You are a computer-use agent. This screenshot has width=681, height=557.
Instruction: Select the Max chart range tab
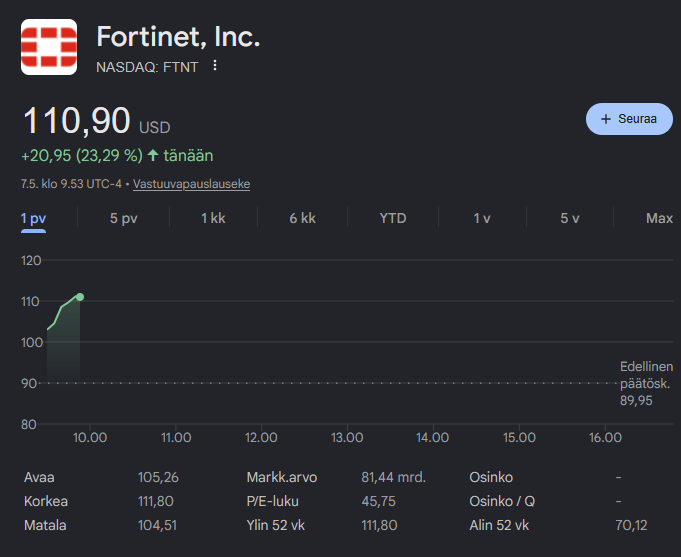(659, 218)
